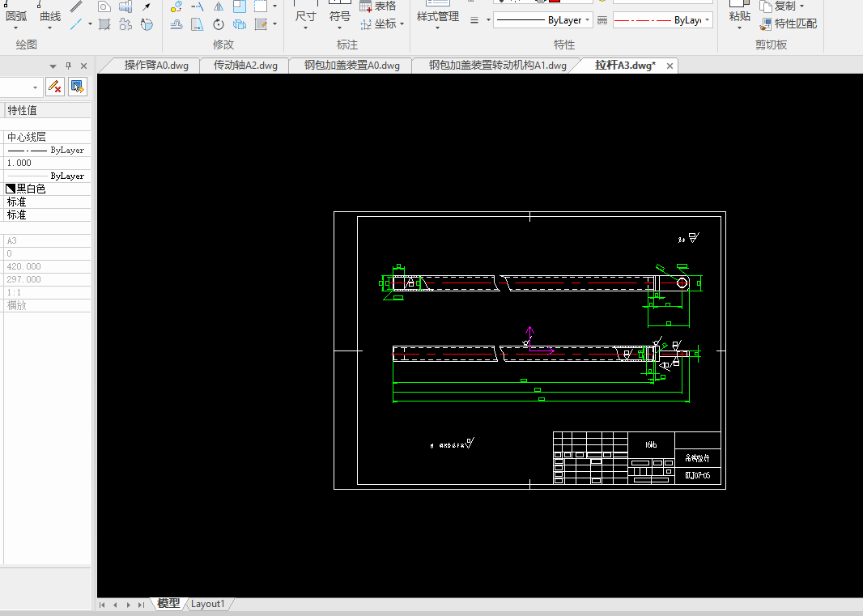The width and height of the screenshot is (863, 616).
Task: Click the 黑白色 color swatch row
Action: pos(47,189)
